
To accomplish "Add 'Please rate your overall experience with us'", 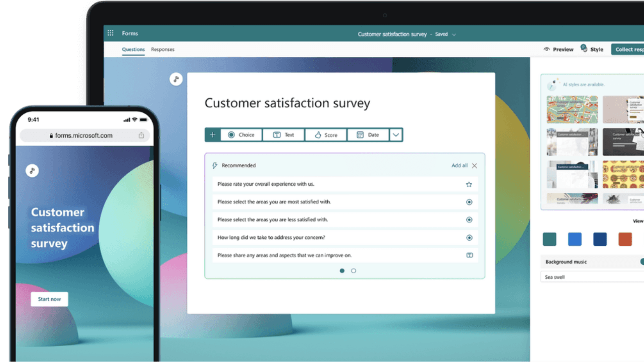I will (x=345, y=184).
